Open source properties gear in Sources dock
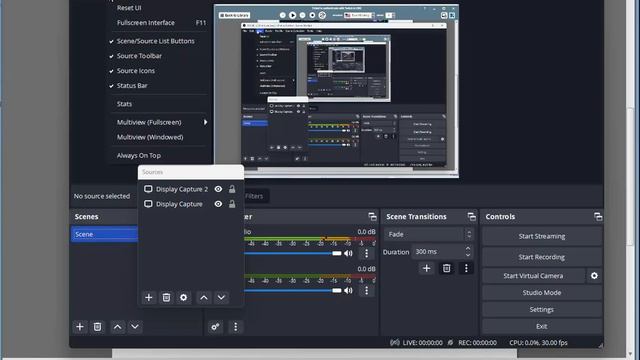Screen dimensions: 640x360 [x=184, y=297]
